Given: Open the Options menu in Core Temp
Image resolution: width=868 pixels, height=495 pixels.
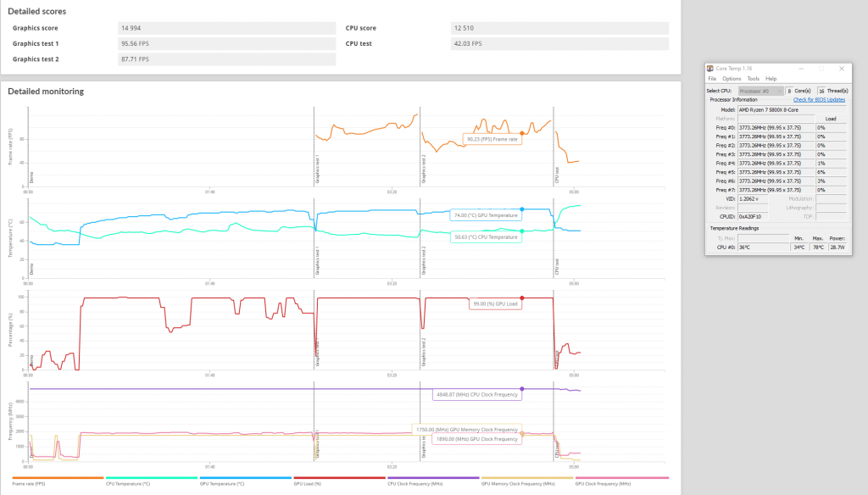Looking at the screenshot, I should 732,79.
